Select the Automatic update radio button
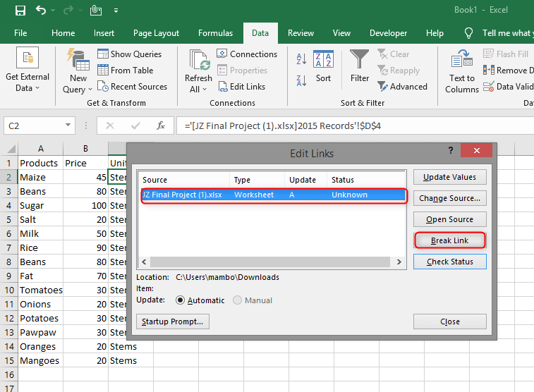This screenshot has height=392, width=534. coord(180,300)
